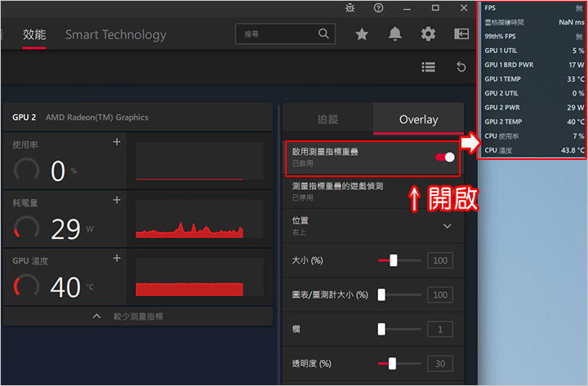
Task: Click the reset undo arrow icon
Action: (x=461, y=67)
